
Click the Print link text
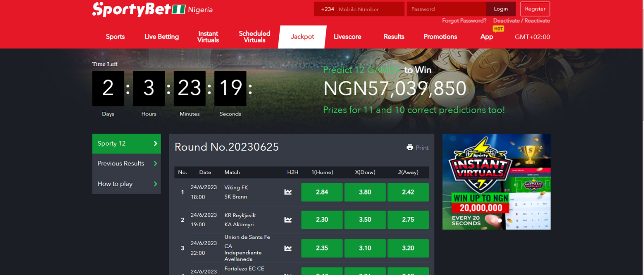tap(422, 148)
